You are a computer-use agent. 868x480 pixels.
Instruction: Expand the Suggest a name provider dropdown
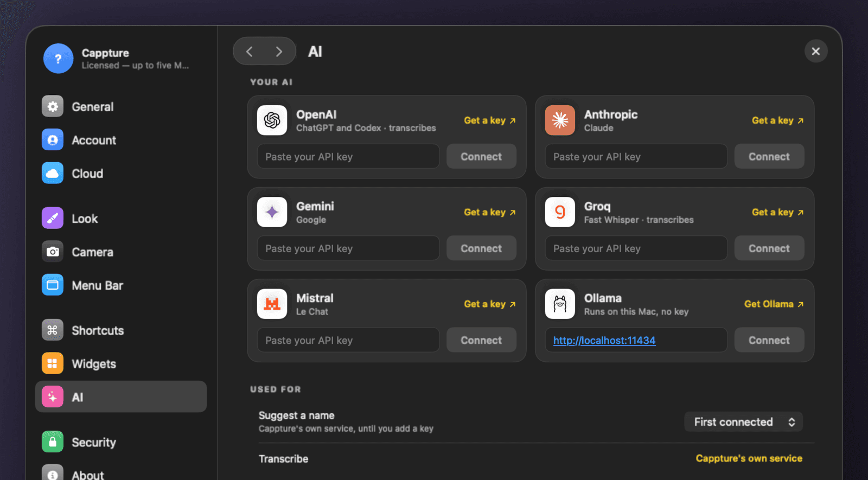(x=743, y=422)
